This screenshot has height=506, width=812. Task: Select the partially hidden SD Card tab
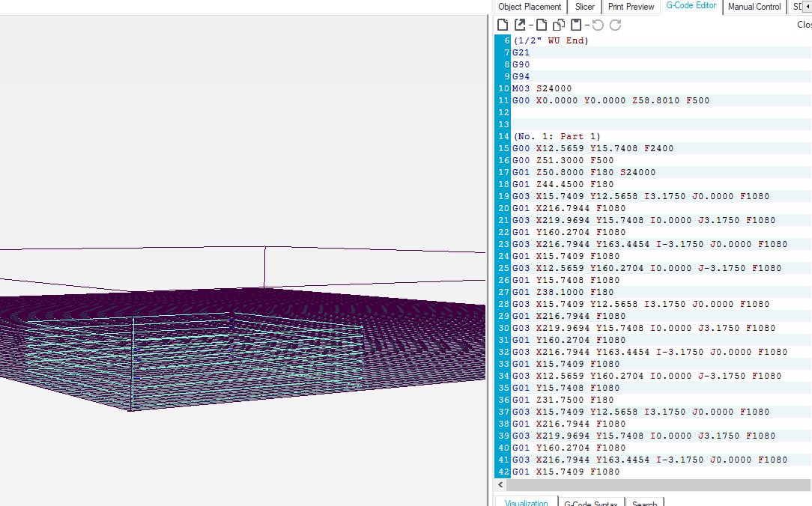coord(796,7)
